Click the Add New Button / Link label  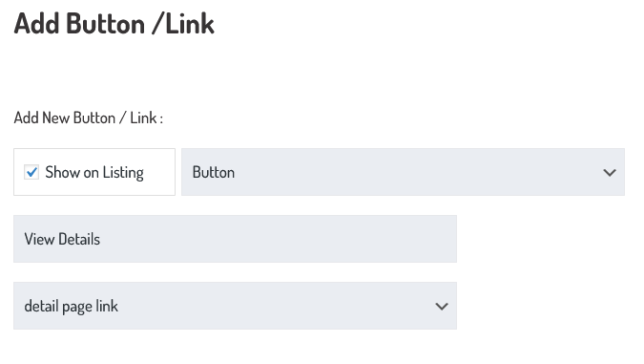pyautogui.click(x=89, y=118)
